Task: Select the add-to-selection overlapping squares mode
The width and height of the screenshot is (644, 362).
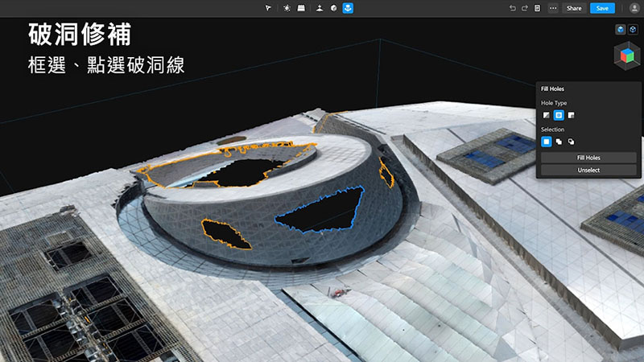Action: [559, 142]
